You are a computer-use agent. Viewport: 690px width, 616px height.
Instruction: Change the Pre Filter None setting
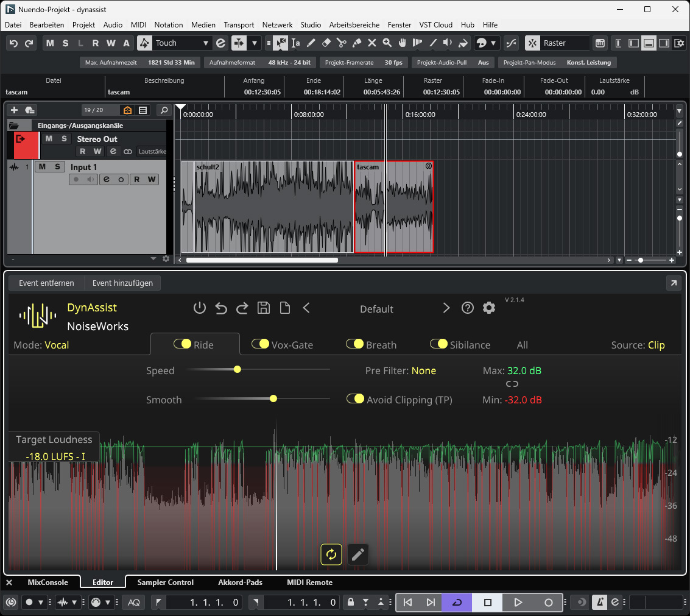click(423, 370)
